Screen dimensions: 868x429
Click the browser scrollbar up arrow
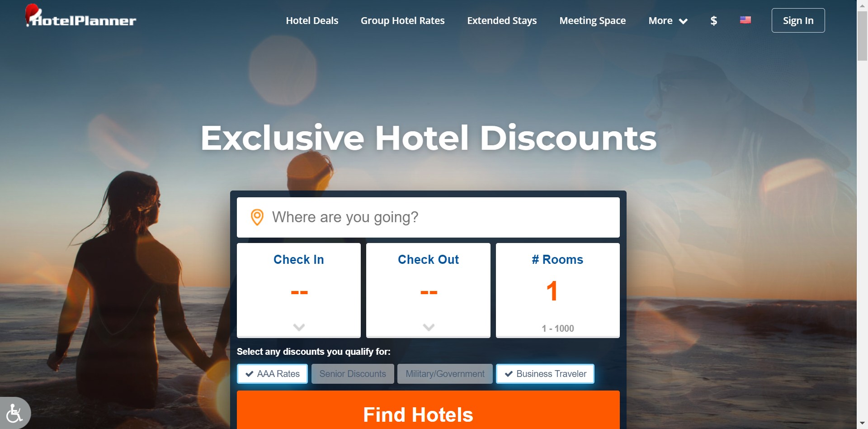(862, 5)
